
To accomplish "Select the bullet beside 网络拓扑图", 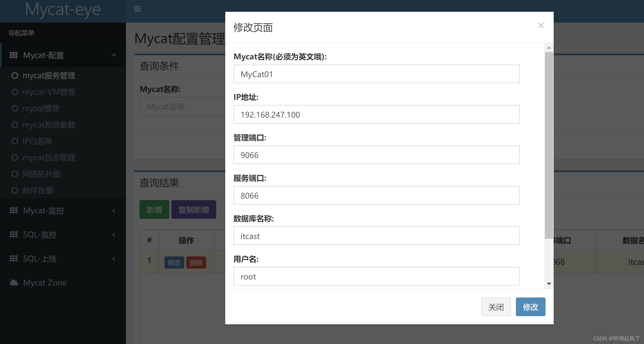I will [15, 174].
